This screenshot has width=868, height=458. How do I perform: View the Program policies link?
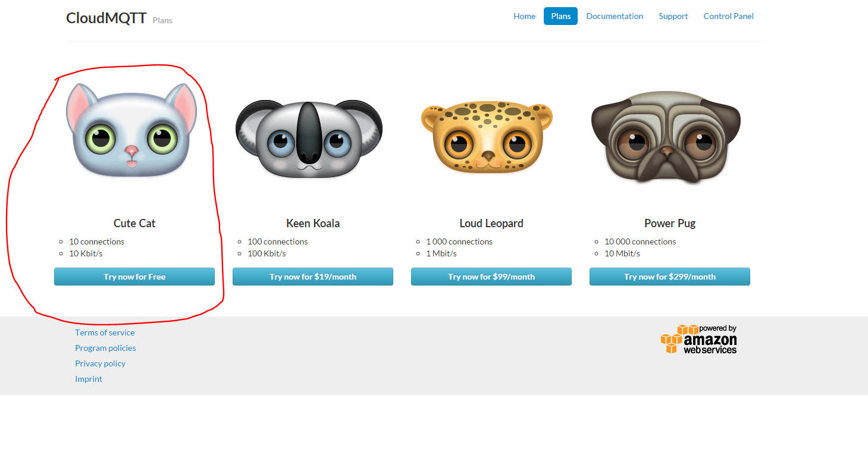tap(105, 348)
